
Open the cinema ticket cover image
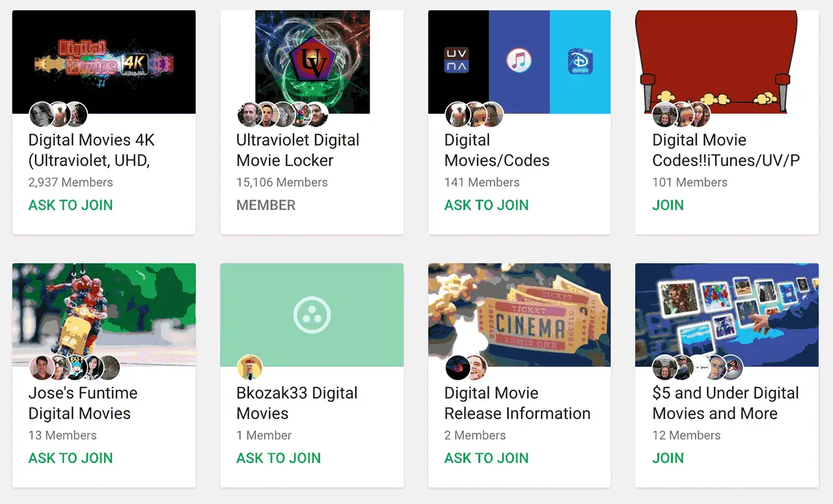point(519,315)
